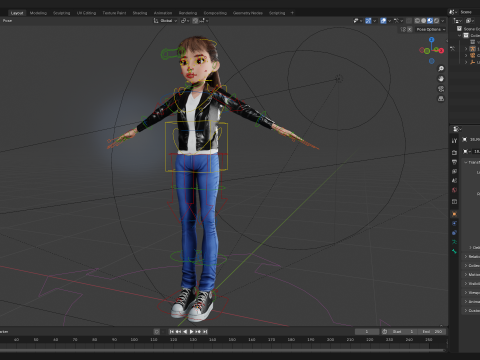Open the Bone properties tab
The height and width of the screenshot is (360, 480).
pyautogui.click(x=454, y=251)
